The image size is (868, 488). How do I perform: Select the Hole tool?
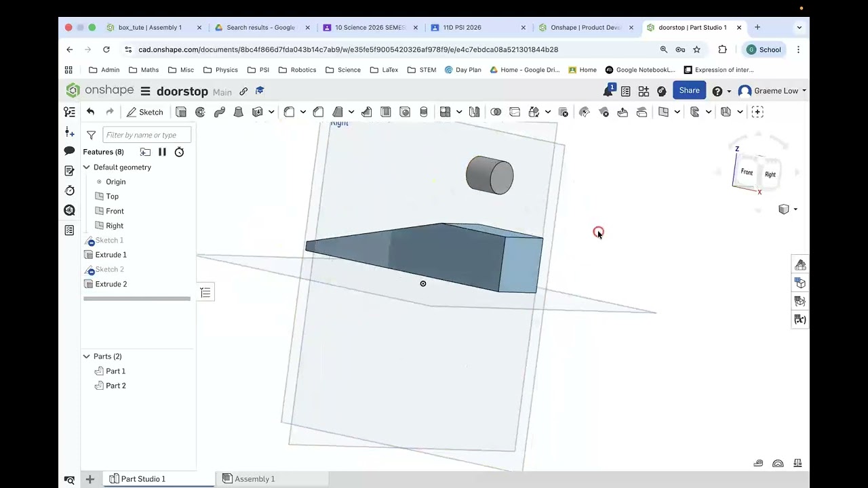(x=405, y=112)
